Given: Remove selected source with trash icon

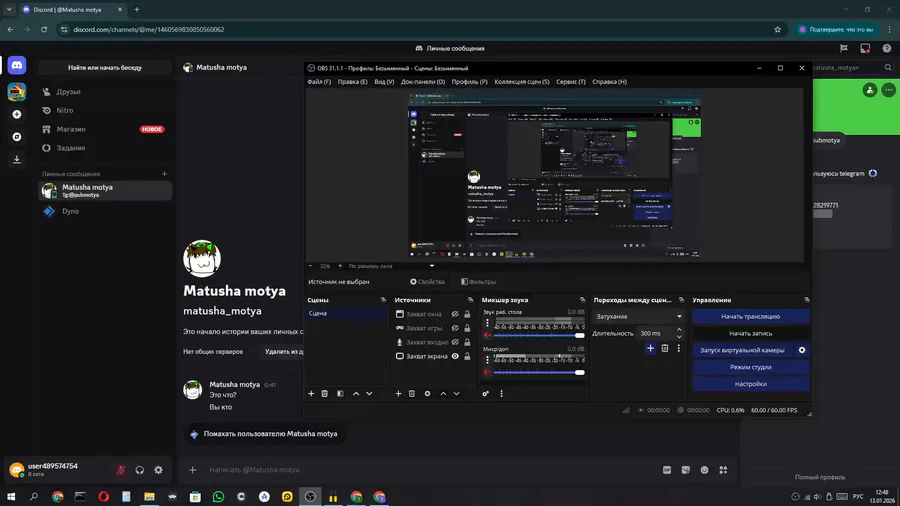Looking at the screenshot, I should 412,394.
